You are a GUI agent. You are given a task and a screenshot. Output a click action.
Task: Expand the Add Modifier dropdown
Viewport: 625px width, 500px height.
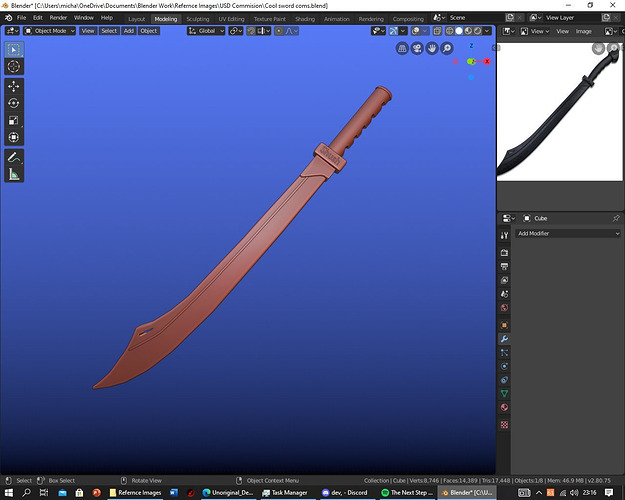pyautogui.click(x=568, y=234)
